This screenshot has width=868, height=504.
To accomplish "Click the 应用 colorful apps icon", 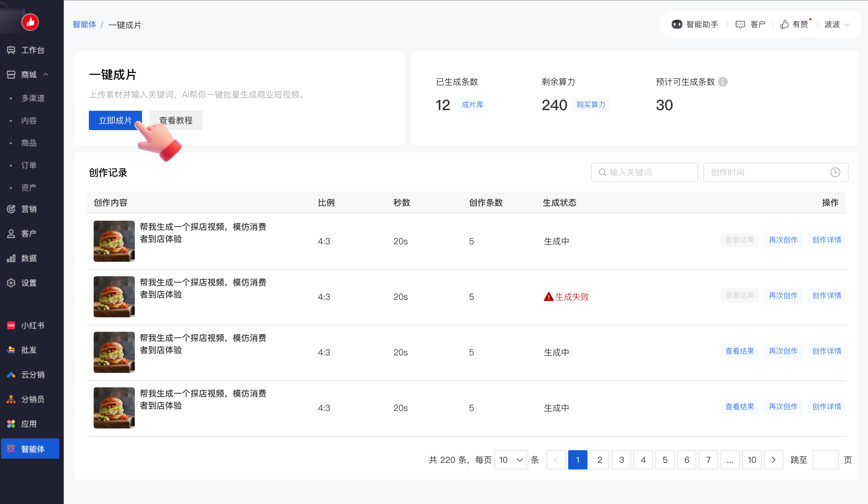I will coord(11,424).
